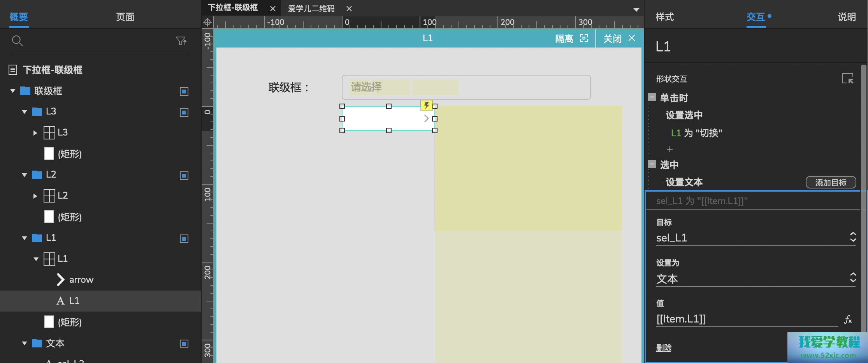The image size is (868, 363).
Task: Click the 添加目标 button
Action: coord(831,182)
